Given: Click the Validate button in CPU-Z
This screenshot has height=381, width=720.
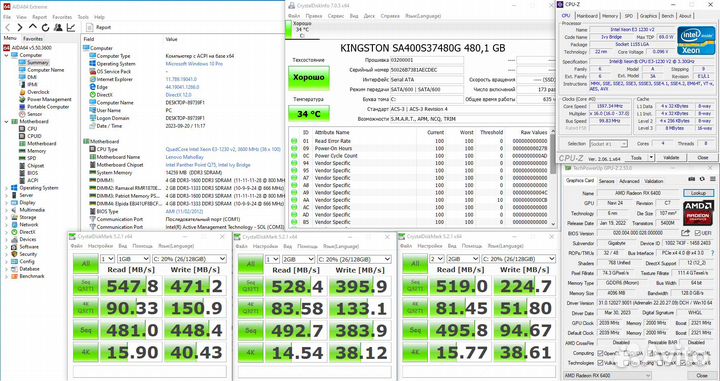Looking at the screenshot, I should coord(671,157).
